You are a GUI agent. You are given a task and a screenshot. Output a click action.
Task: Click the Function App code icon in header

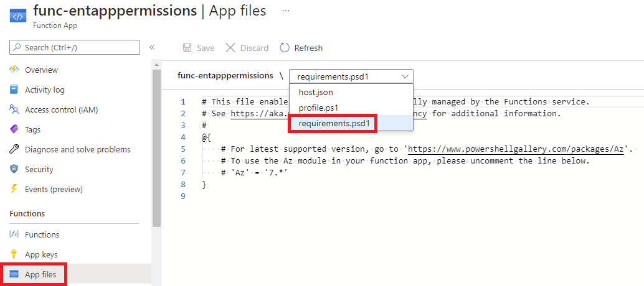point(17,16)
